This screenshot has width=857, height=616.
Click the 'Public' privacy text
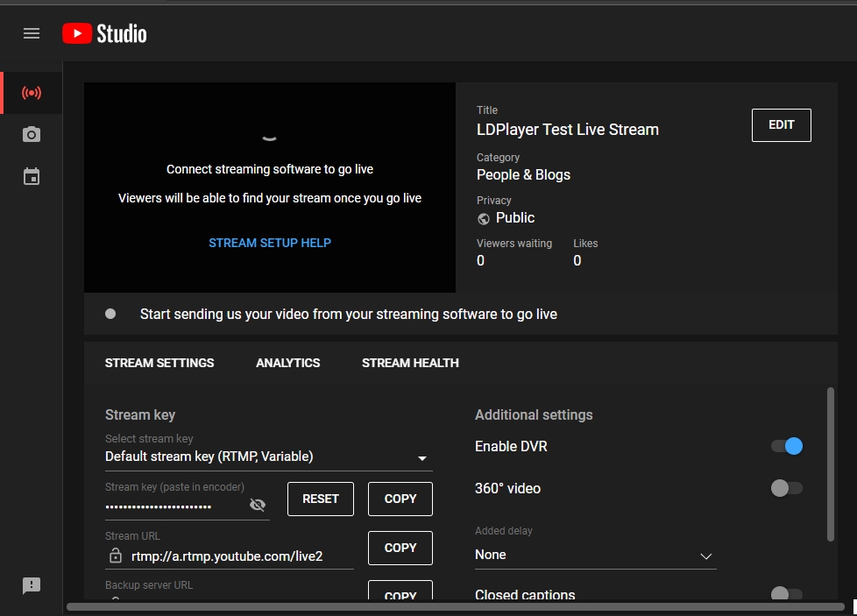point(515,217)
